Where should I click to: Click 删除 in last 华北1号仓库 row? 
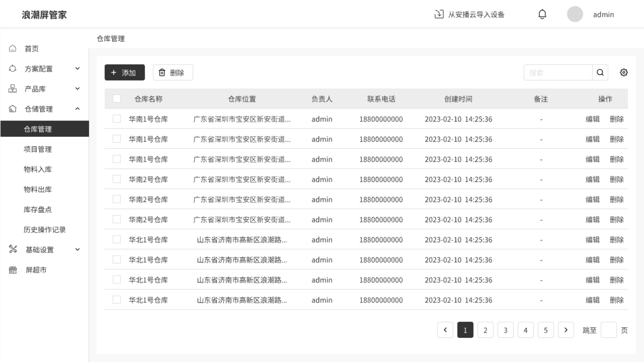(x=616, y=300)
